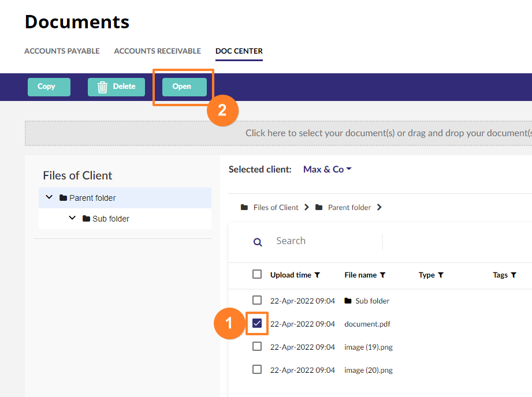This screenshot has height=397, width=532.
Task: Check the image (20).png row checkbox
Action: 257,369
